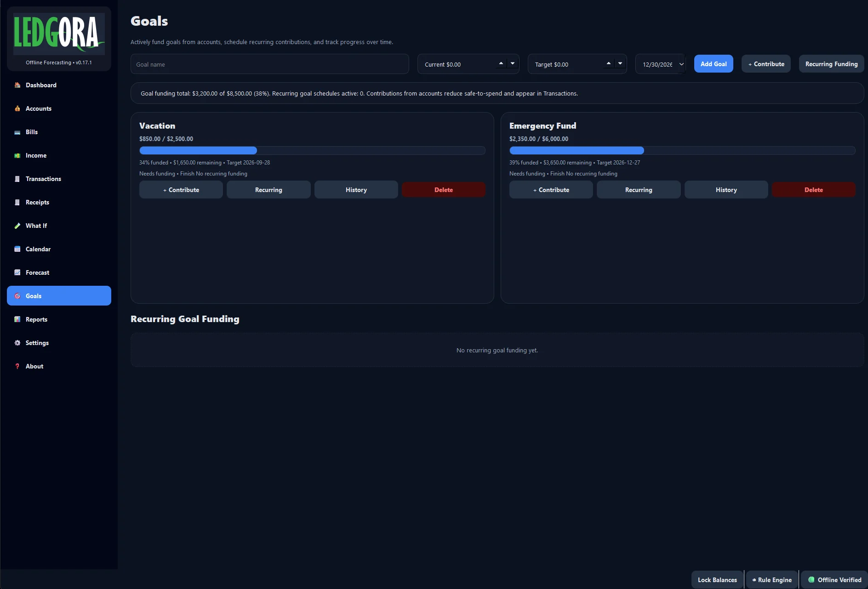The height and width of the screenshot is (589, 868).
Task: View History of Emergency Fund
Action: coord(726,190)
